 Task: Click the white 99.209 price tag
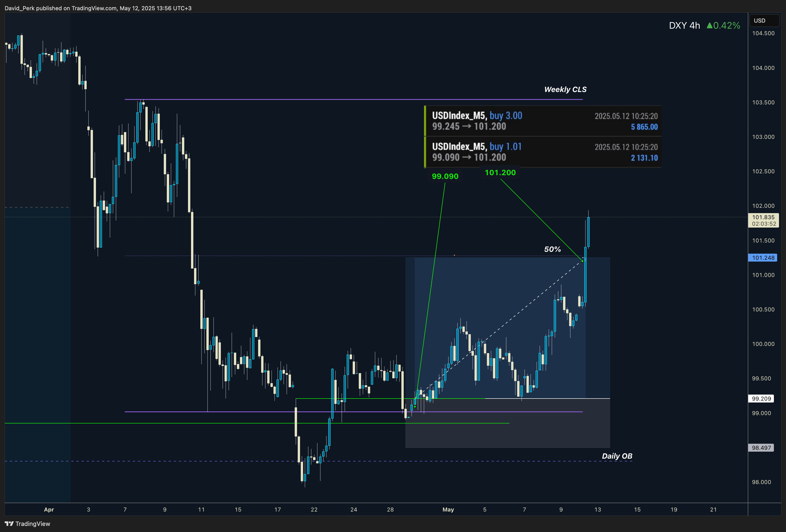[761, 399]
